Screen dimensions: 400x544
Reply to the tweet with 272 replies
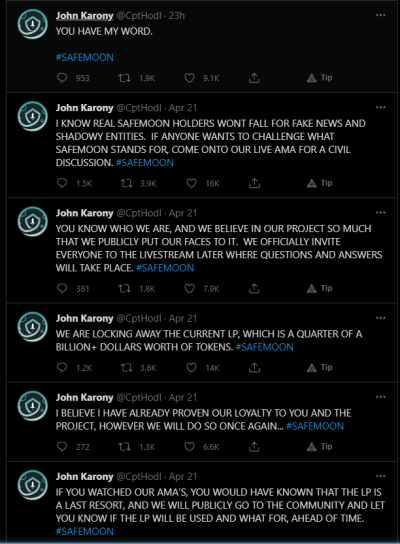[x=62, y=447]
